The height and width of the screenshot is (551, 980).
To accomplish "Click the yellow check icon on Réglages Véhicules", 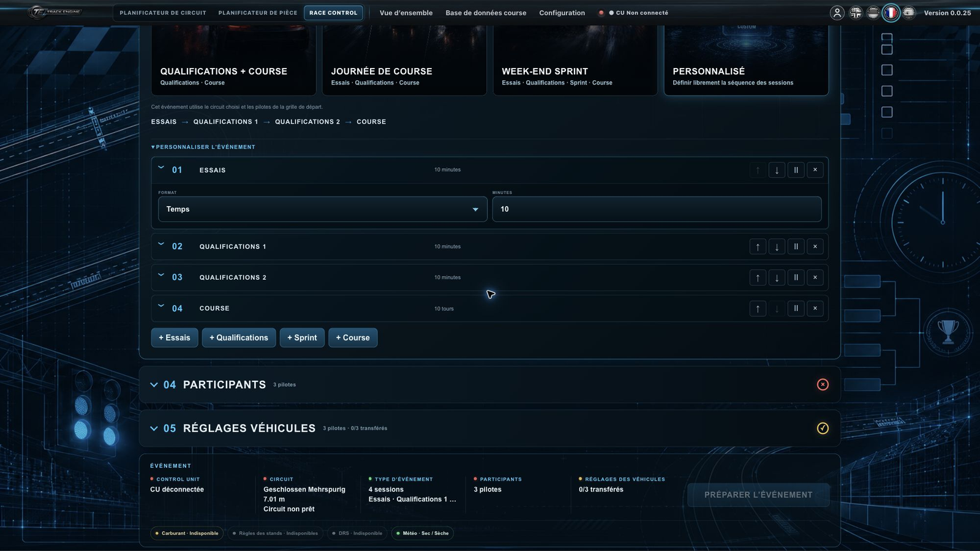I will [x=823, y=428].
